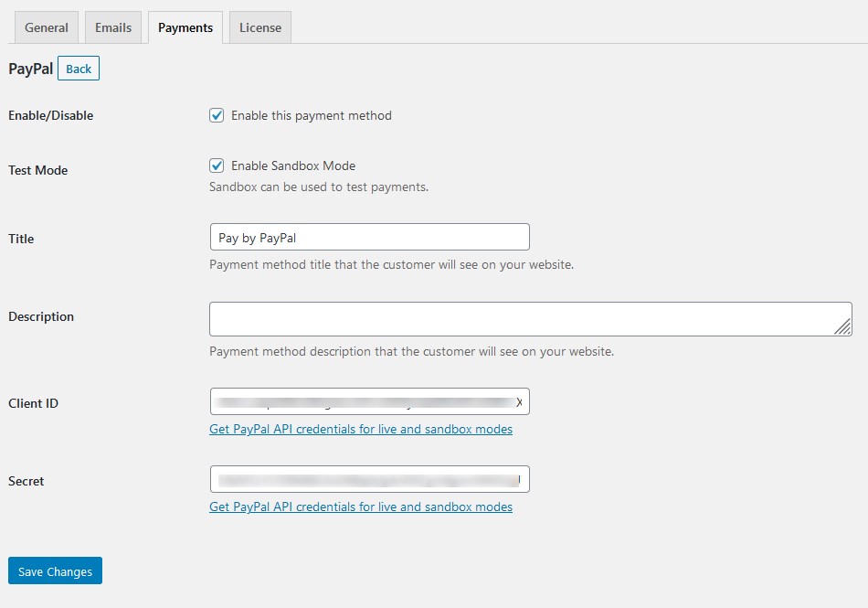Open the License tab
868x608 pixels.
click(x=260, y=27)
